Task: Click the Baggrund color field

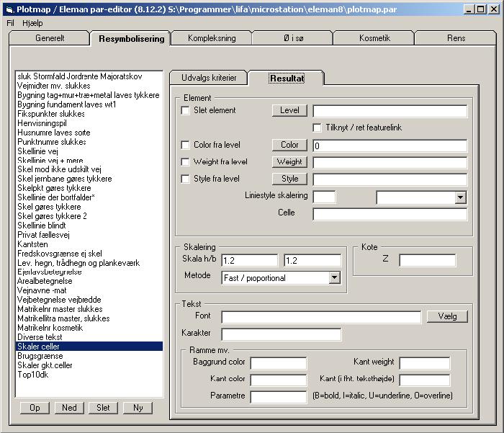Action: click(x=279, y=363)
